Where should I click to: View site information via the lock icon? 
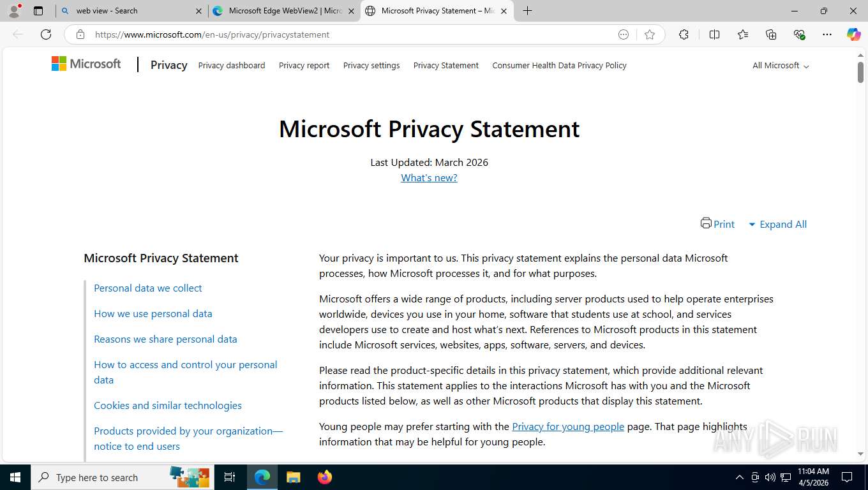coord(80,34)
